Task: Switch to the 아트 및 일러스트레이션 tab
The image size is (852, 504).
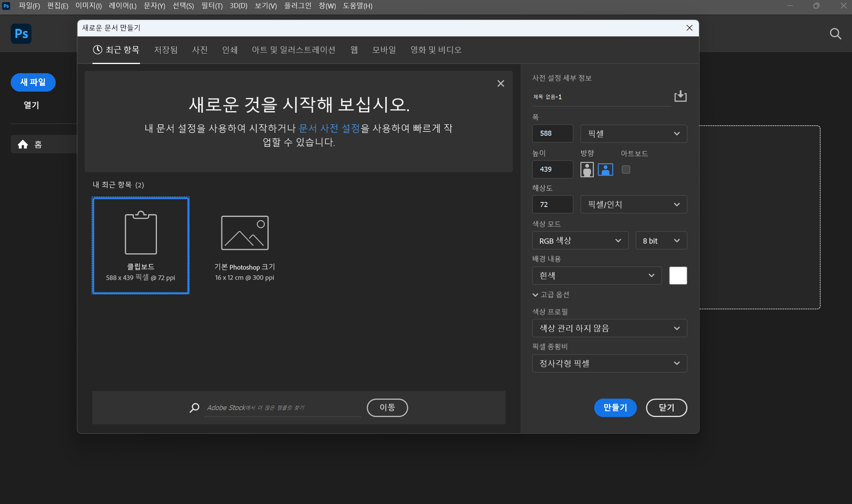Action: [x=293, y=50]
